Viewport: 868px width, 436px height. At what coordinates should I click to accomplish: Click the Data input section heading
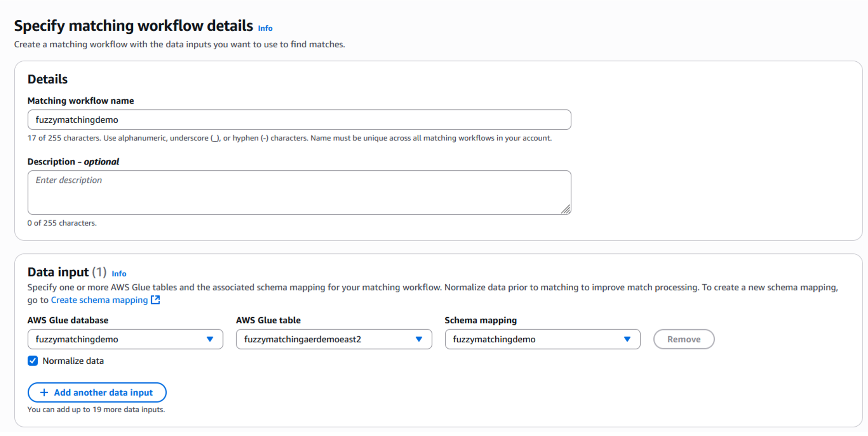(x=58, y=272)
